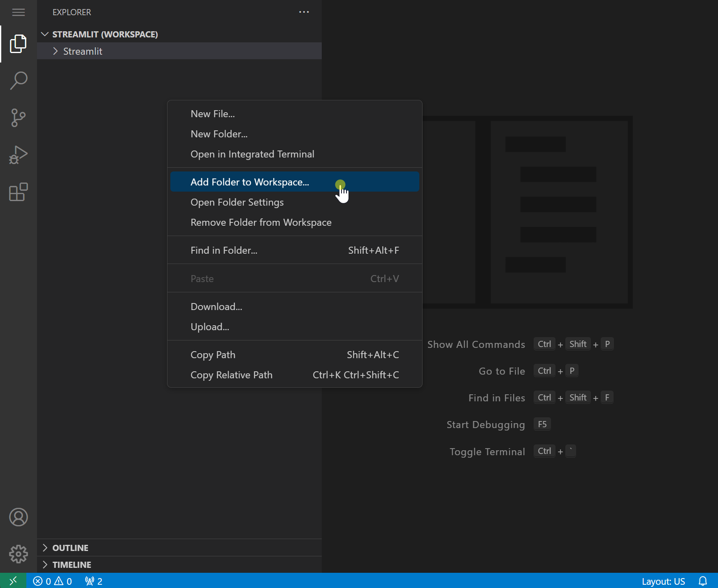Open the notifications bell icon

coord(703,581)
